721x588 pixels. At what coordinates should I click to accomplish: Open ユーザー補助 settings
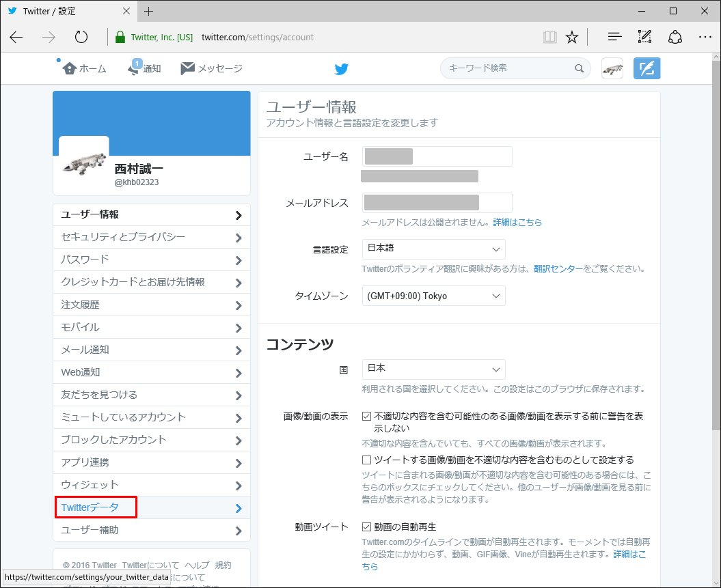152,530
